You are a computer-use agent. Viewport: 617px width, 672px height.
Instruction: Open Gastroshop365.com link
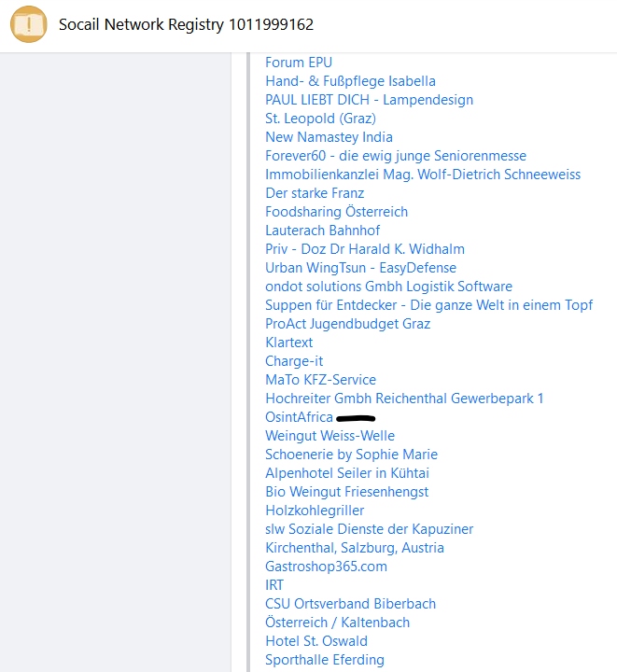[326, 567]
